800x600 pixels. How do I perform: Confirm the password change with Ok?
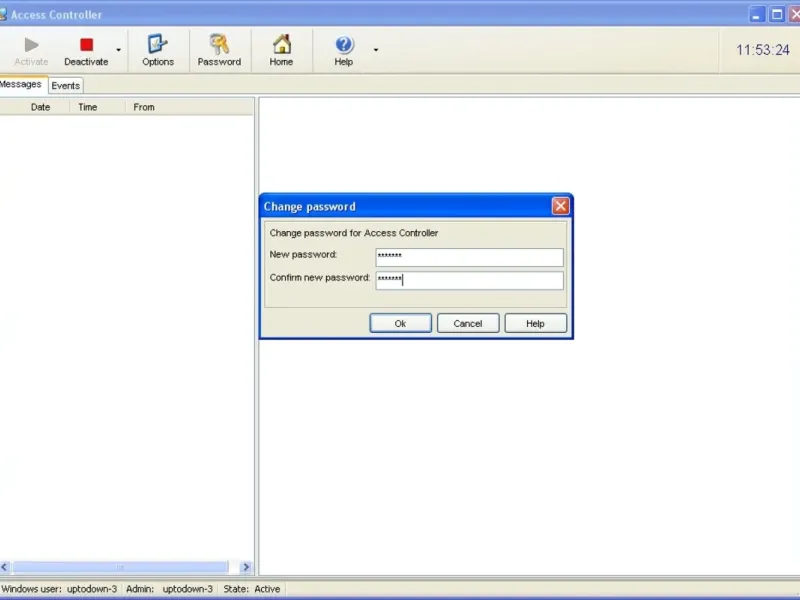401,323
